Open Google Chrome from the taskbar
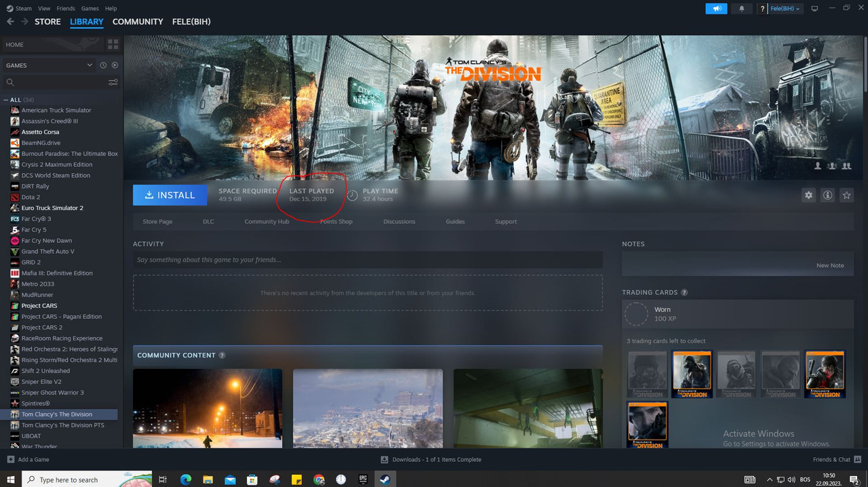The width and height of the screenshot is (868, 487). [x=319, y=479]
